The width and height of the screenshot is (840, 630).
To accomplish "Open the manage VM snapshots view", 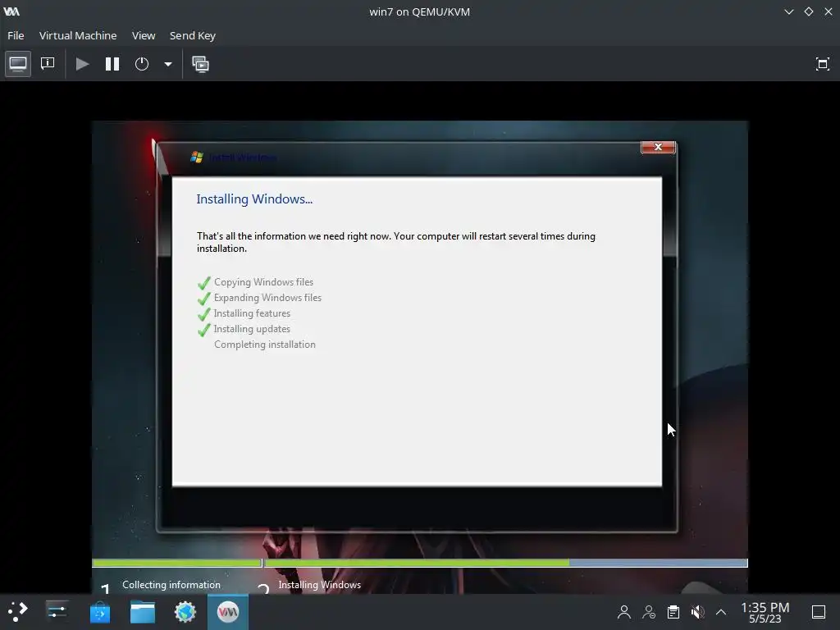I will pos(200,64).
